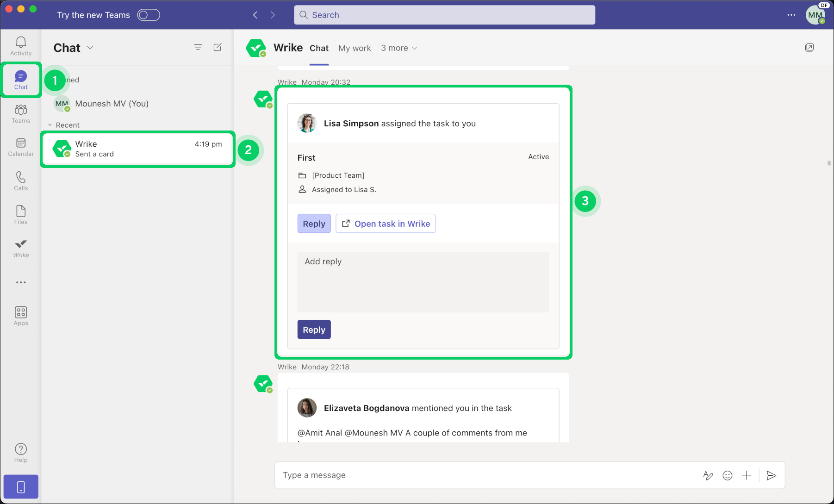834x504 pixels.
Task: Enable the Try the new Teams toggle
Action: tap(148, 15)
